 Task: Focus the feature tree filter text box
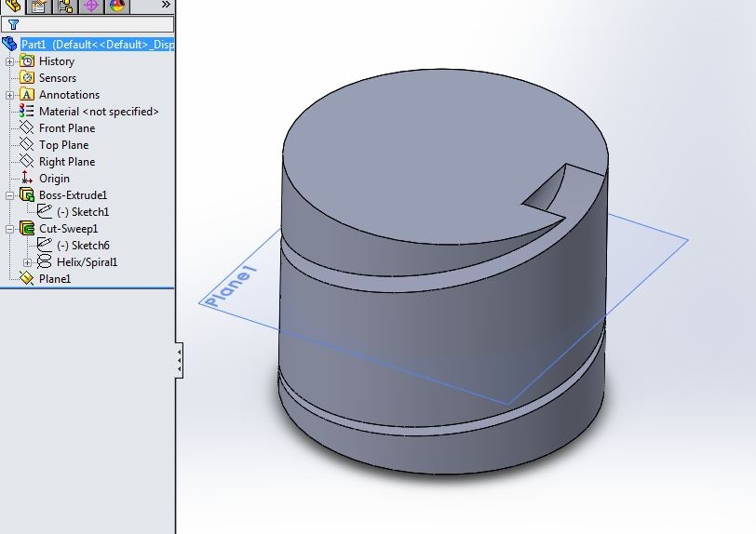pos(88,24)
